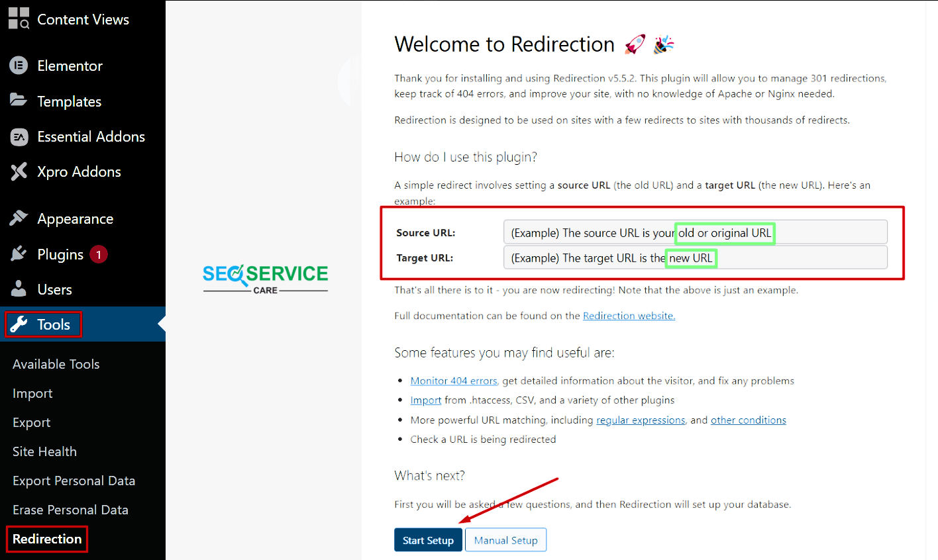Viewport: 938px width, 560px height.
Task: Open the Redirection submenu item
Action: tap(46, 539)
